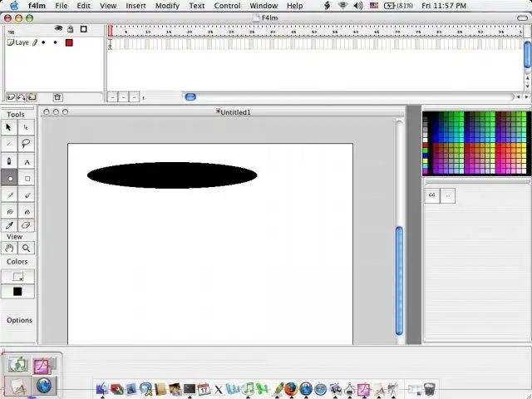Select the Arrow selection tool
Viewport: 532px width, 399px height.
click(x=9, y=127)
